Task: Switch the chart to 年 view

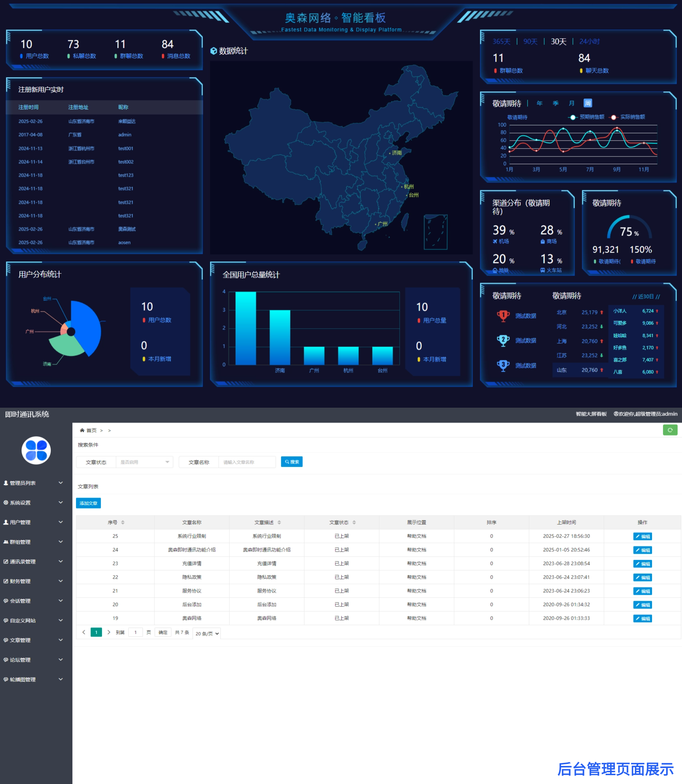Action: (539, 103)
